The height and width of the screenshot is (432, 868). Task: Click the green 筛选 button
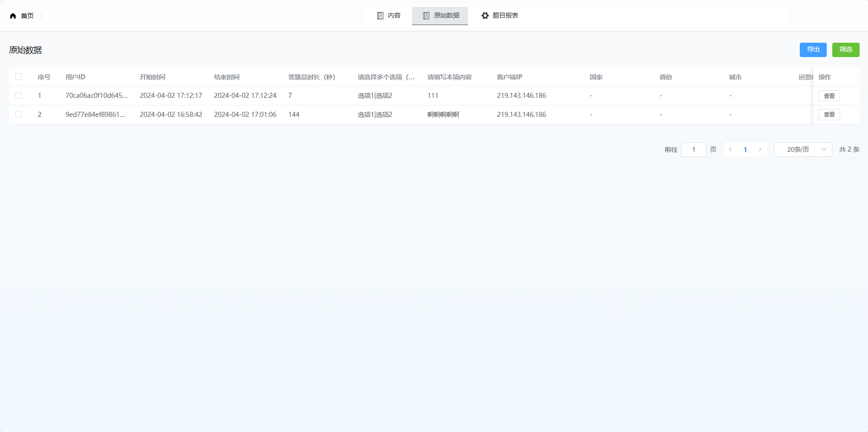tap(846, 50)
